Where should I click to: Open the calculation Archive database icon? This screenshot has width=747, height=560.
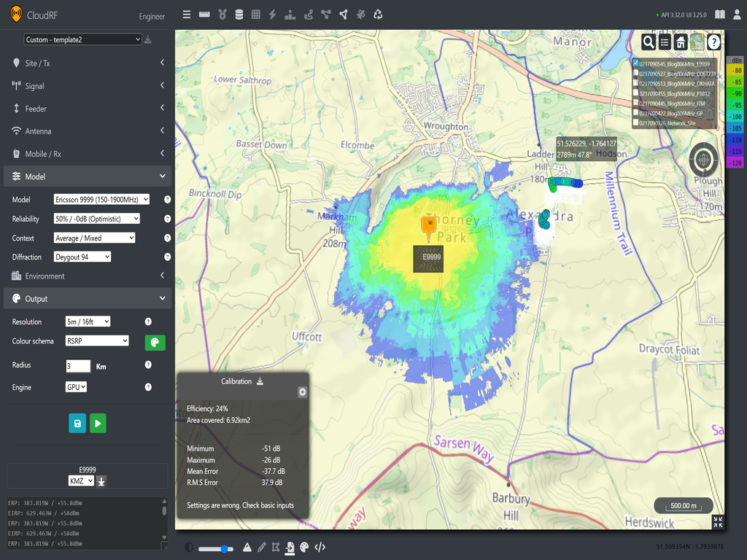(239, 14)
